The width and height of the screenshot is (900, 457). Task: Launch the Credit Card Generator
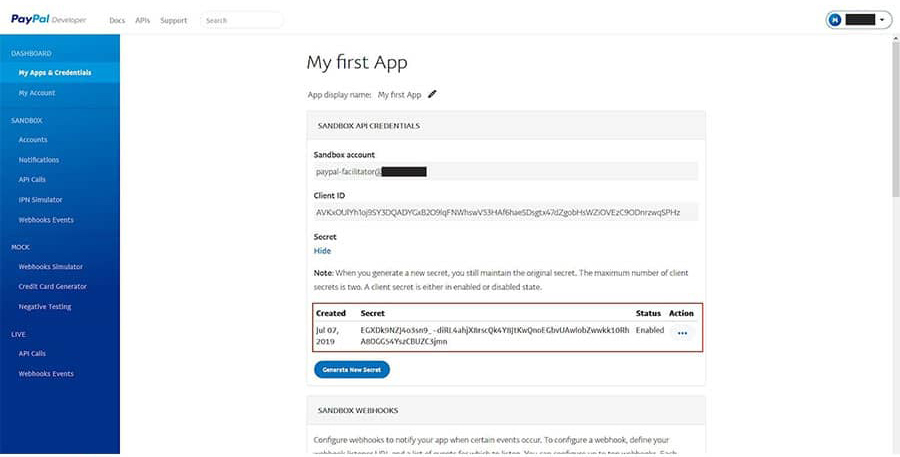[x=52, y=287]
